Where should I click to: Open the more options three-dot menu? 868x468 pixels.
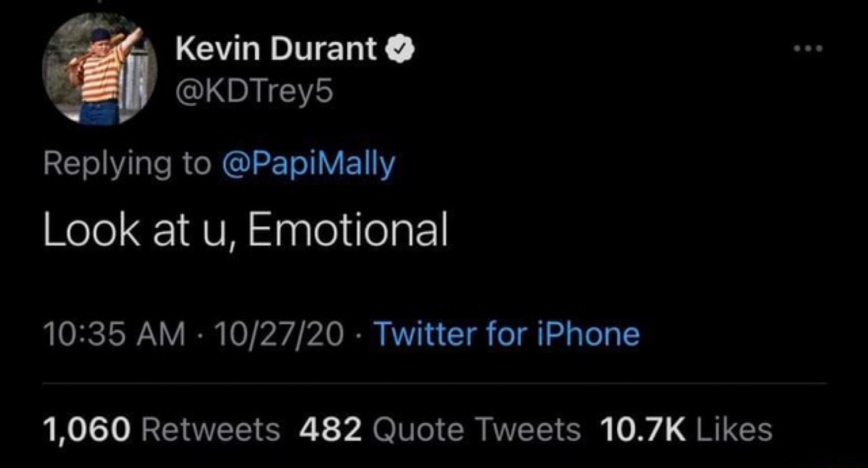[x=808, y=49]
